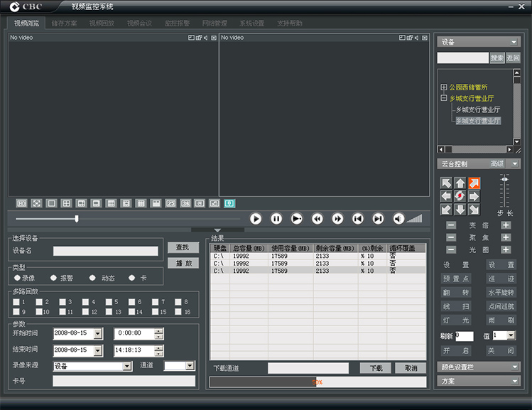
Task: Open 录像来源 source dropdown
Action: pos(127,366)
